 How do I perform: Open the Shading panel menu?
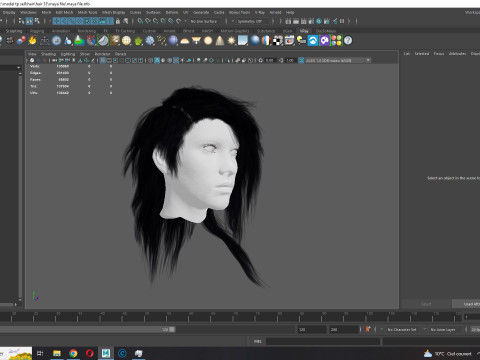(x=48, y=54)
